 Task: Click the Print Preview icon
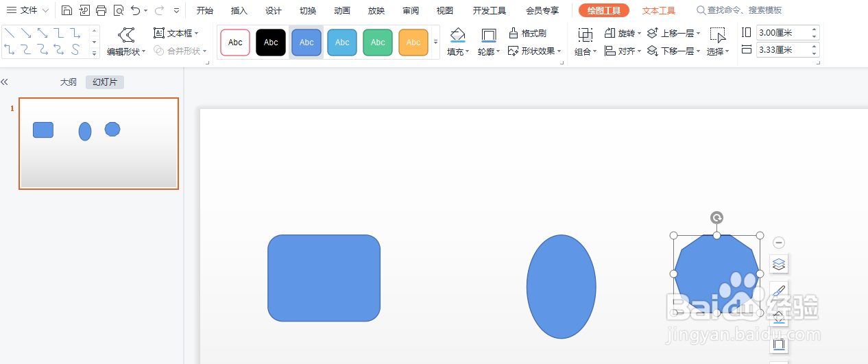tap(119, 10)
